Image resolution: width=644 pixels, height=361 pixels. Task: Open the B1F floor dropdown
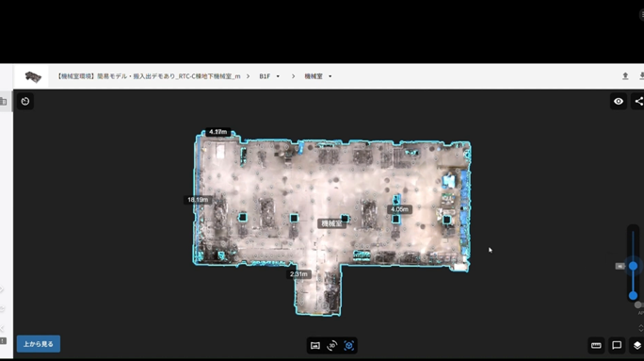(269, 76)
